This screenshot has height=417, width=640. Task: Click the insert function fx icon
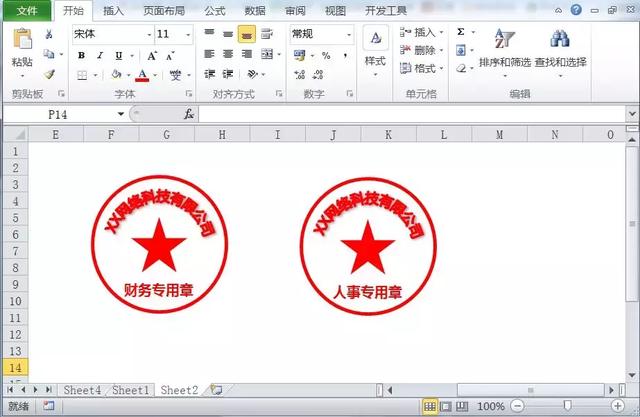(189, 114)
